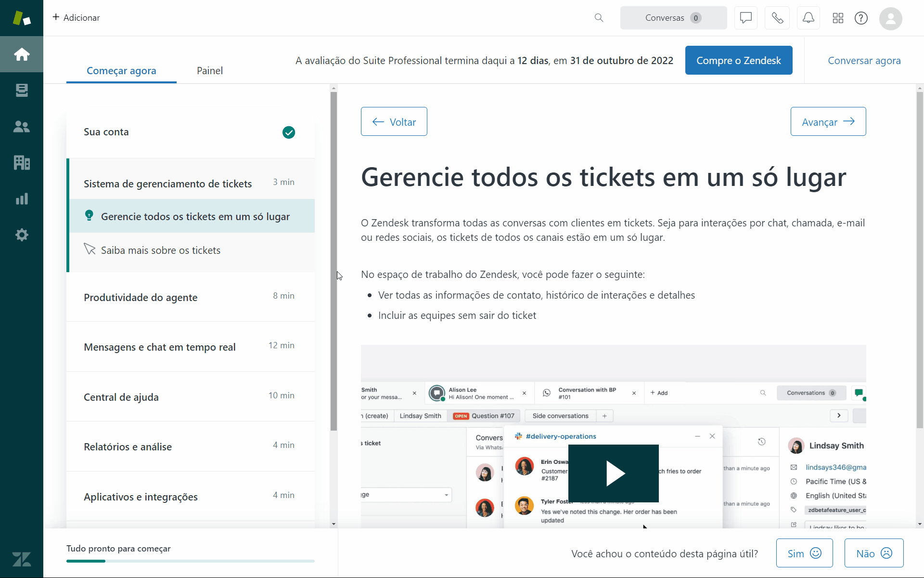Click the search magnifier icon
Viewport: 924px width, 578px height.
pyautogui.click(x=599, y=18)
